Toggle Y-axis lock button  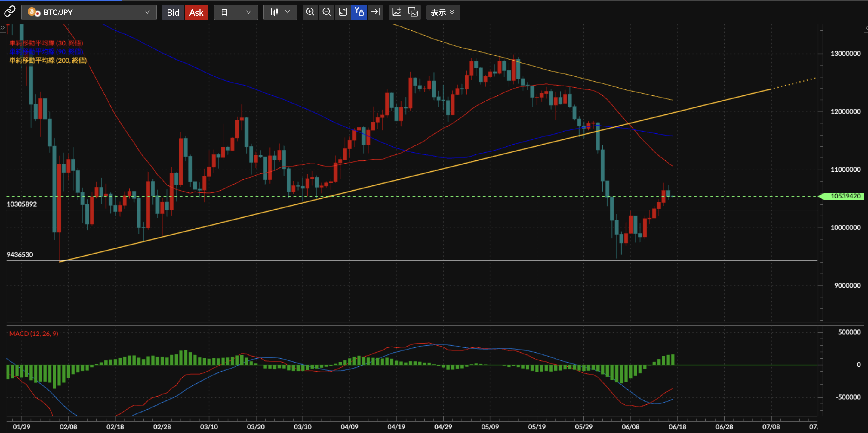tap(359, 12)
